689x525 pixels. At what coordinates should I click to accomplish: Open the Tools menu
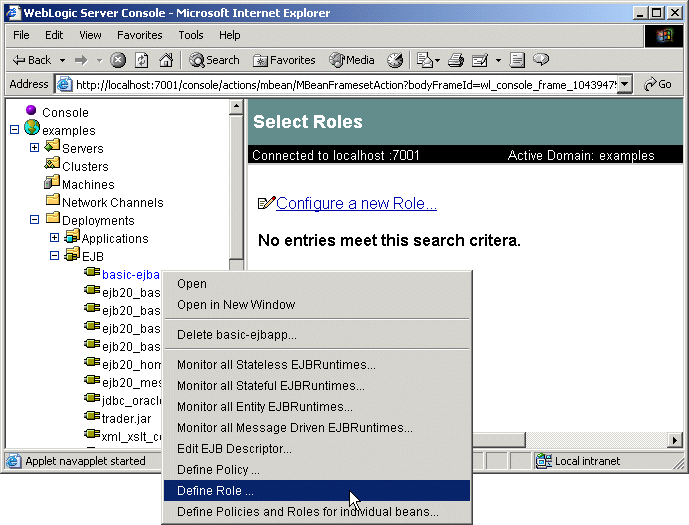(x=191, y=35)
